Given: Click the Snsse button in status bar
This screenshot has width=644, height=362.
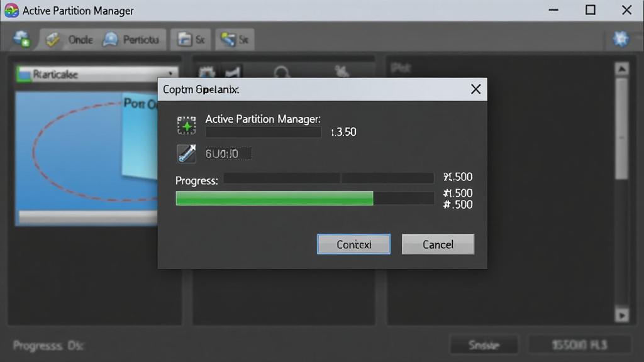Looking at the screenshot, I should (x=484, y=345).
